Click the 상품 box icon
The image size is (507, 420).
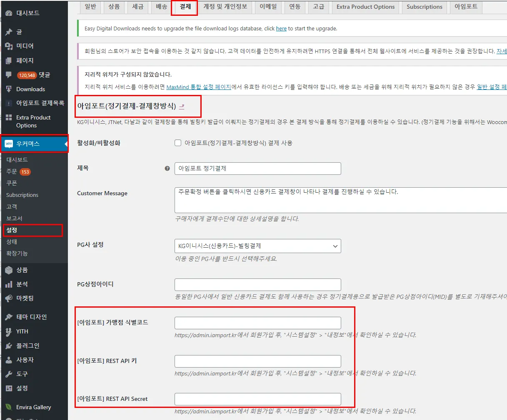click(9, 270)
